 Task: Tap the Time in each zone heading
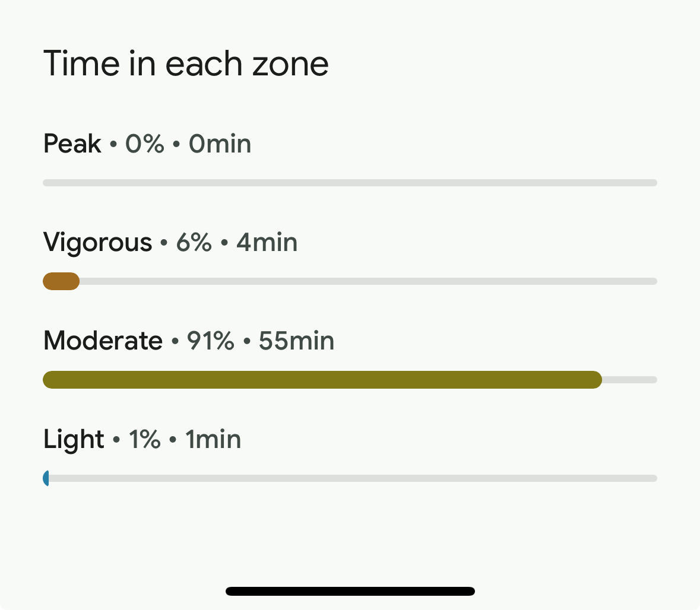186,64
